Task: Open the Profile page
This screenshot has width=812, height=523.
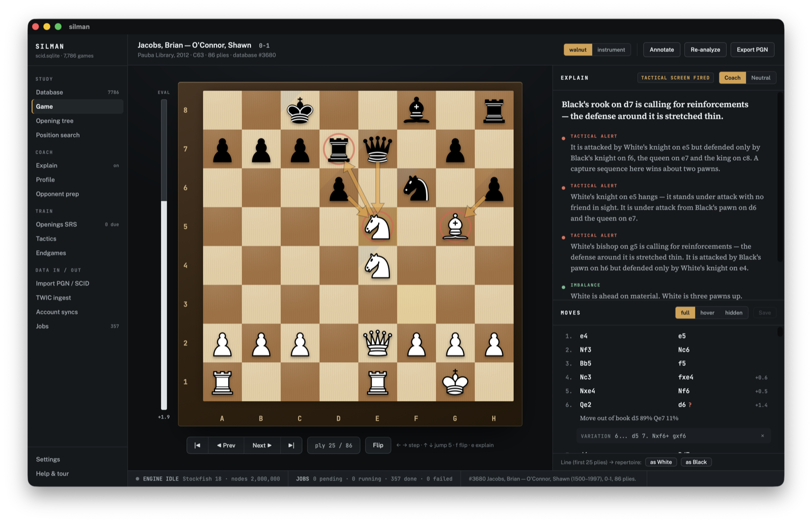Action: (x=77, y=179)
